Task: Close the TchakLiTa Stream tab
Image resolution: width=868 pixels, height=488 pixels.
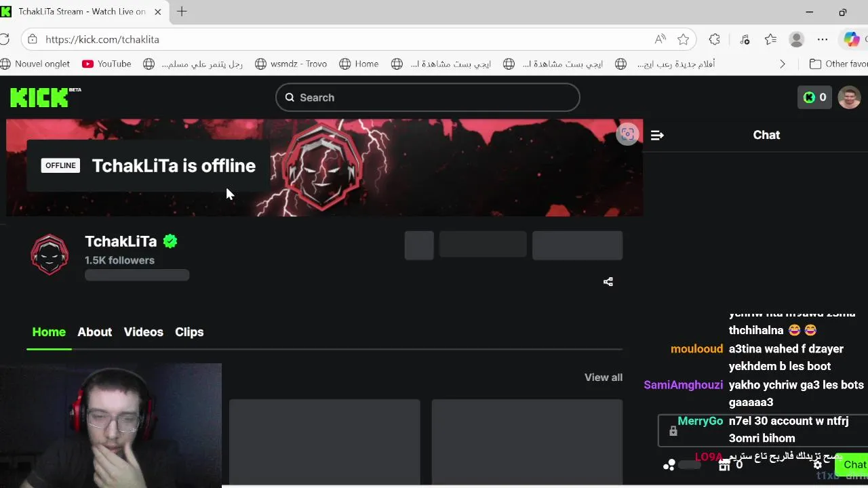Action: click(158, 12)
